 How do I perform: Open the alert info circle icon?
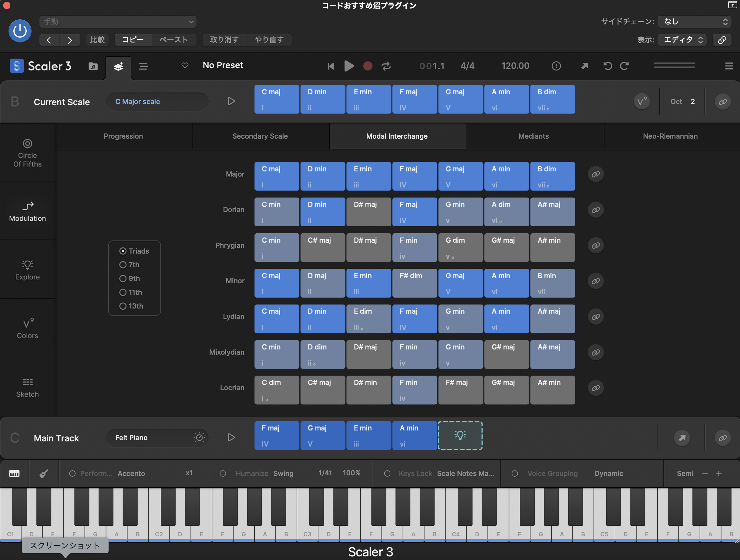click(556, 66)
